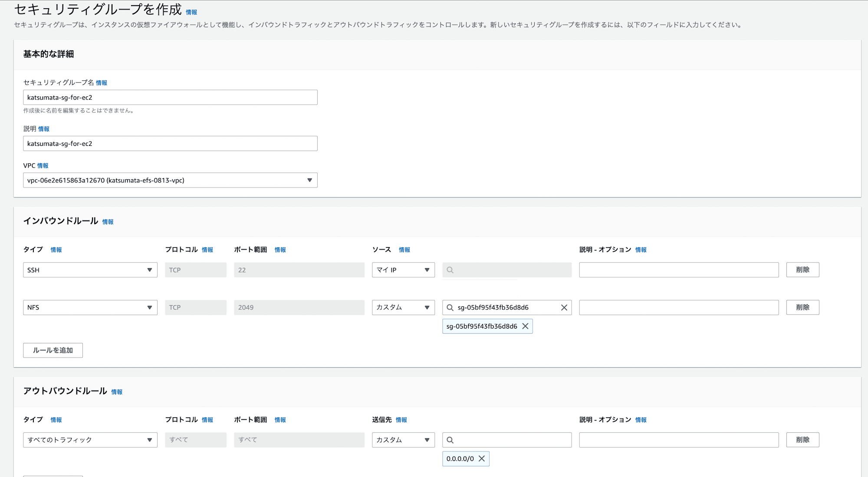
Task: Click the SSH rule TCP protocol field
Action: coord(196,270)
